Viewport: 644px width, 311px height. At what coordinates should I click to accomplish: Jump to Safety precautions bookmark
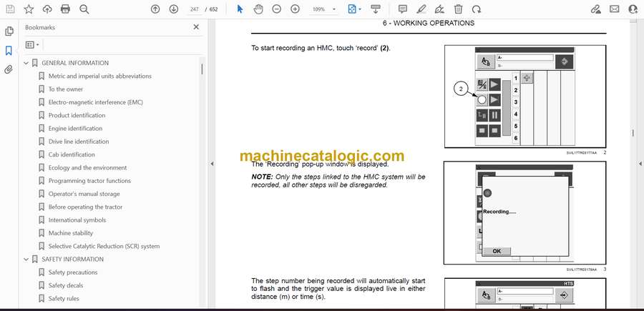(73, 272)
